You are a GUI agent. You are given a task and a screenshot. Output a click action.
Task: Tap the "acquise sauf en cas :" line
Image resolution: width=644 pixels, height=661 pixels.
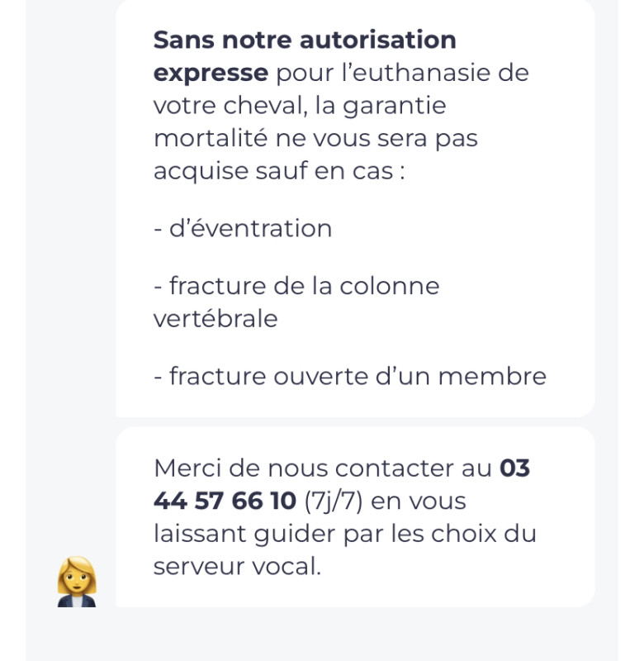[279, 171]
